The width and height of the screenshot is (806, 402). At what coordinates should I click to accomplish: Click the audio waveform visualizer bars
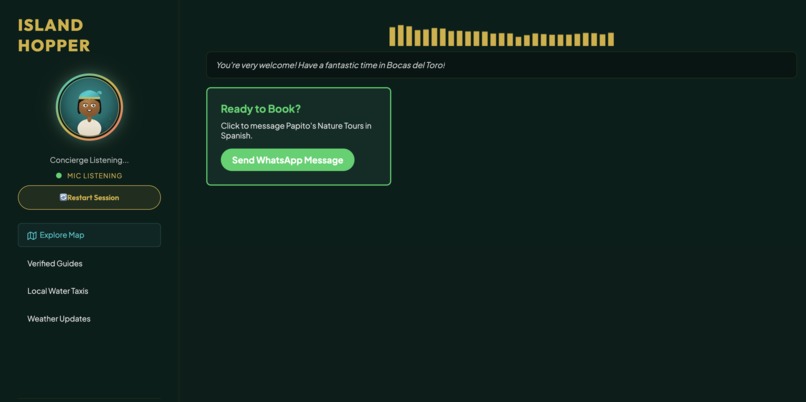[x=502, y=36]
